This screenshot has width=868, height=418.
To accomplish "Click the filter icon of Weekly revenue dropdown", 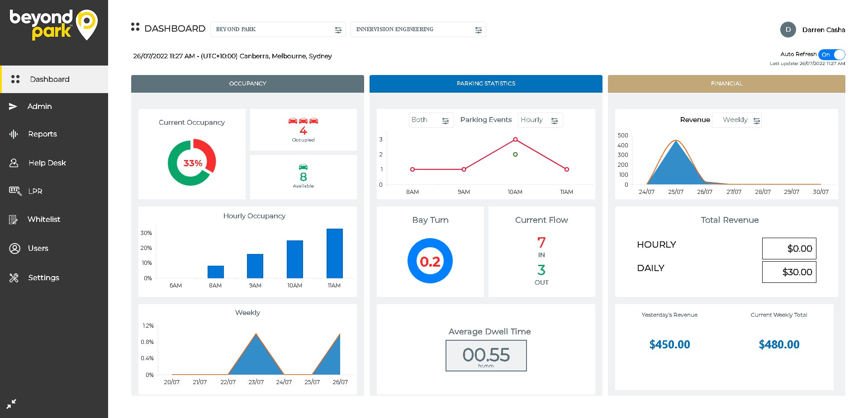I will pyautogui.click(x=757, y=121).
